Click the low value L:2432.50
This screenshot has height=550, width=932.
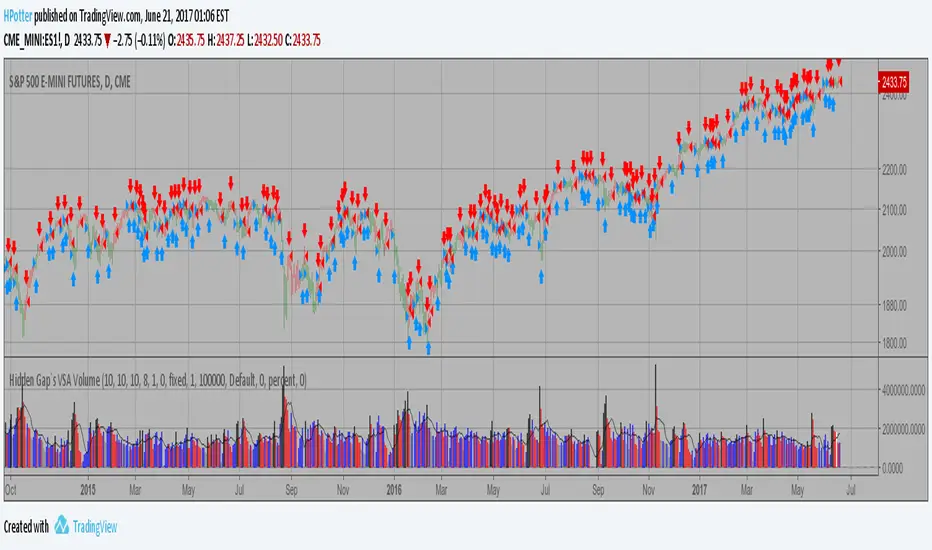pyautogui.click(x=265, y=40)
